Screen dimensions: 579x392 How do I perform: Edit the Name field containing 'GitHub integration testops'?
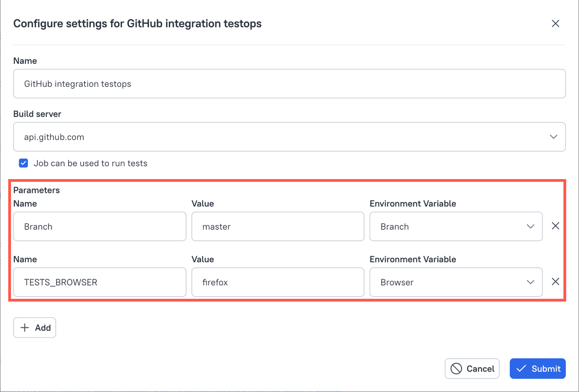[289, 84]
